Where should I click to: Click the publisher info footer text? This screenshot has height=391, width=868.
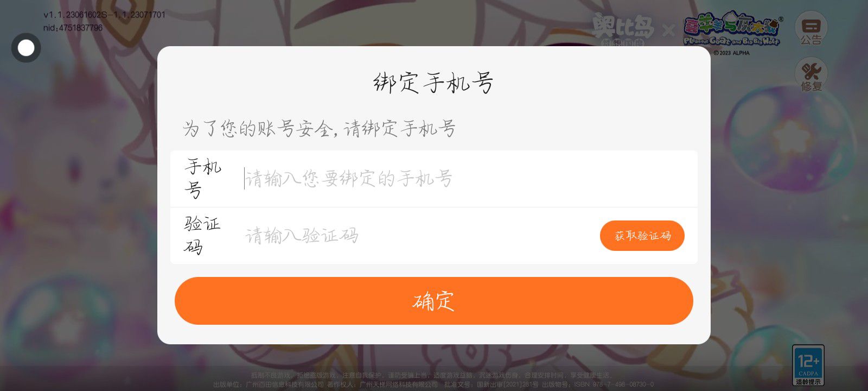[x=433, y=384]
